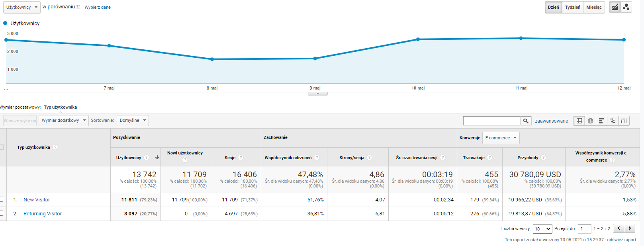Go to next page of rows

(630, 228)
